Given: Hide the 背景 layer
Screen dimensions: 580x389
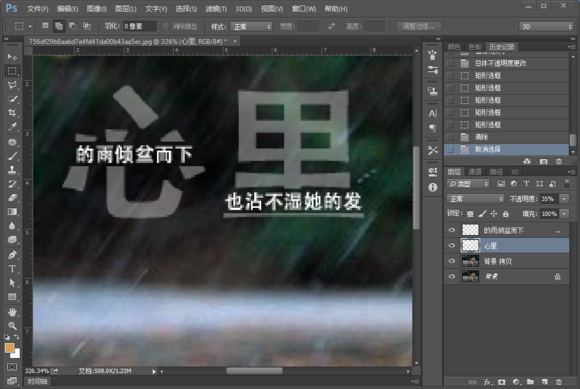Looking at the screenshot, I should click(452, 276).
